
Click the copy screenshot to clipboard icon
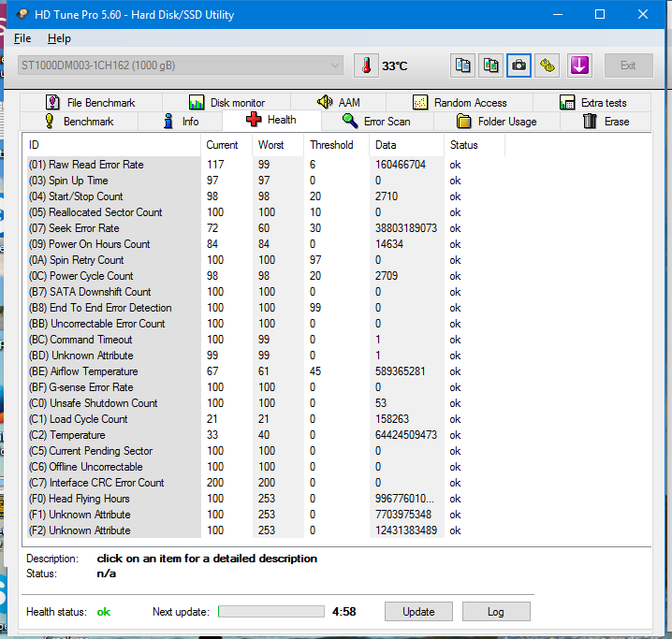pos(490,65)
